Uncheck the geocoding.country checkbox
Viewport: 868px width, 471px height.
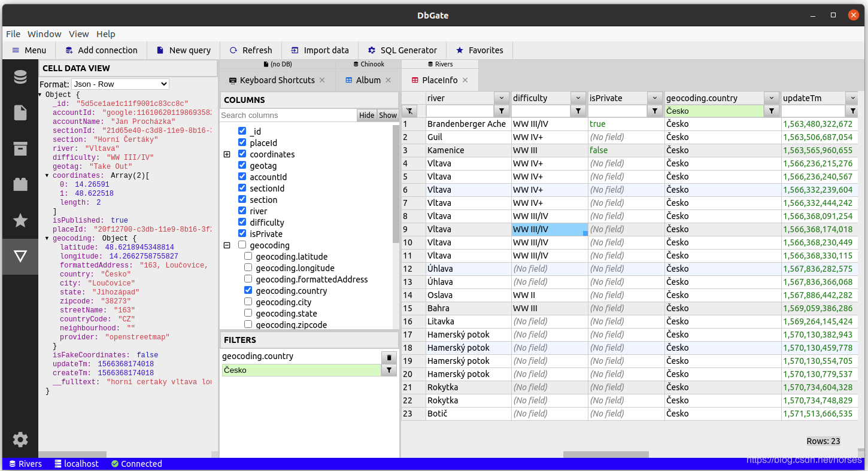coord(248,290)
